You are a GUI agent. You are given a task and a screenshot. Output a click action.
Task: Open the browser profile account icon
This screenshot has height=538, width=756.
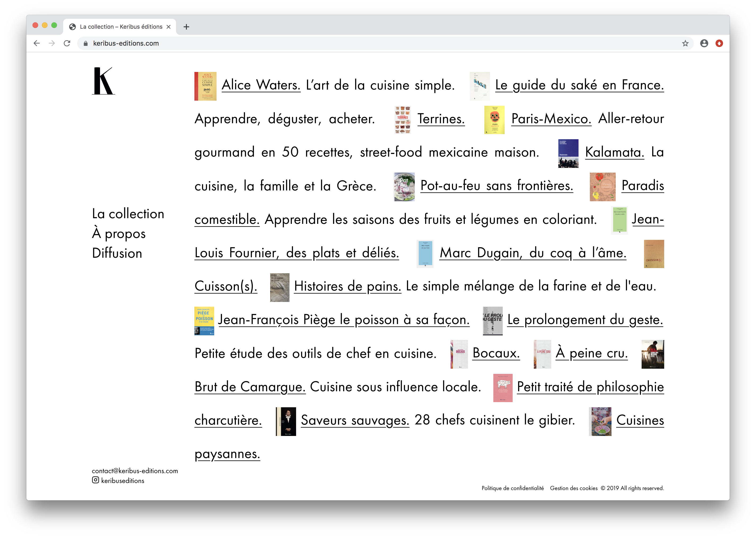[x=704, y=44]
